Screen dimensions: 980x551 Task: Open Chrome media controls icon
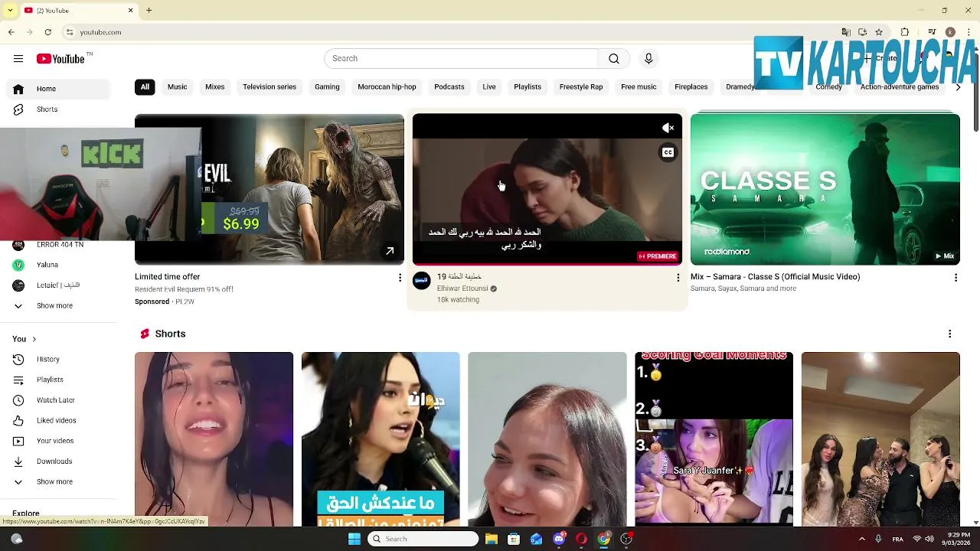932,32
